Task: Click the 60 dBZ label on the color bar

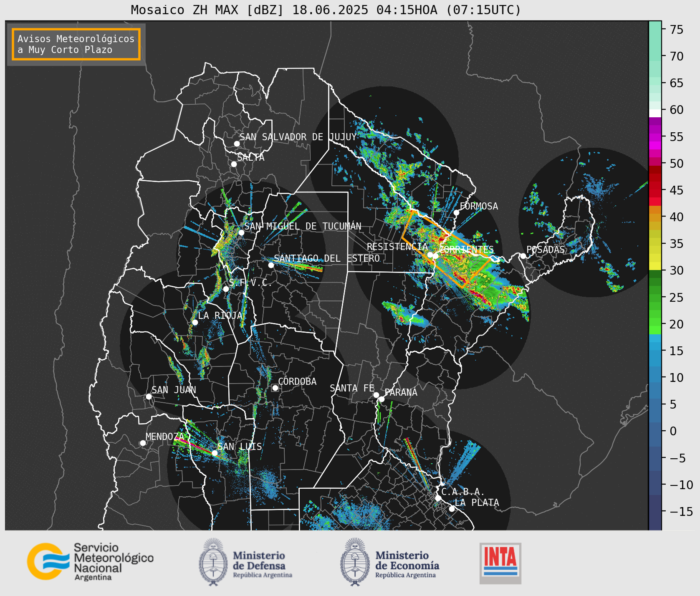Action: point(677,110)
